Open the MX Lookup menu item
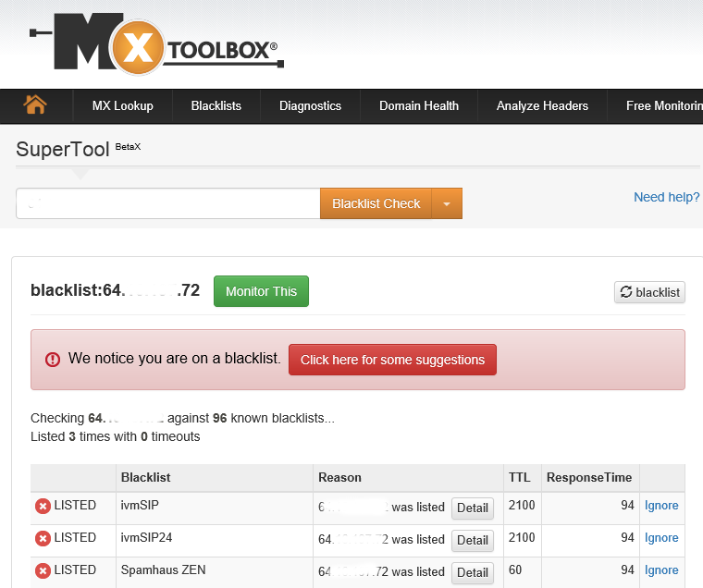This screenshot has width=703, height=588. click(x=122, y=106)
